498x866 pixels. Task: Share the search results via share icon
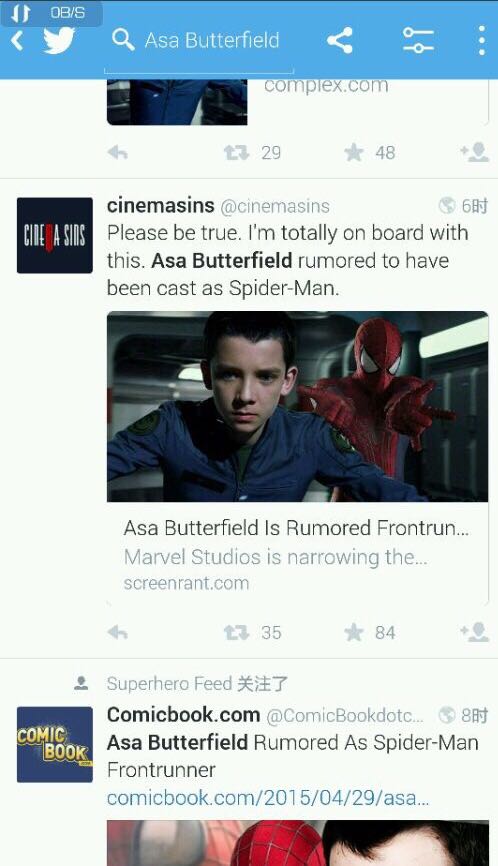coord(340,40)
